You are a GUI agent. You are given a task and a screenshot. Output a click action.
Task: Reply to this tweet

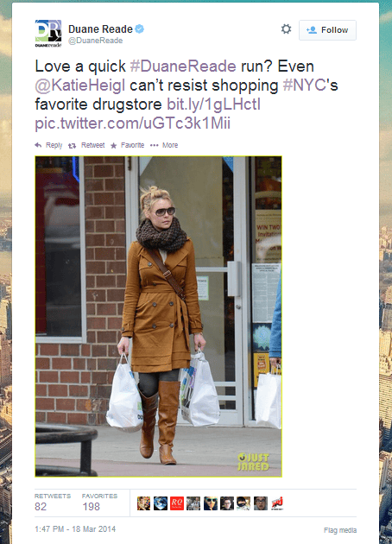point(48,145)
